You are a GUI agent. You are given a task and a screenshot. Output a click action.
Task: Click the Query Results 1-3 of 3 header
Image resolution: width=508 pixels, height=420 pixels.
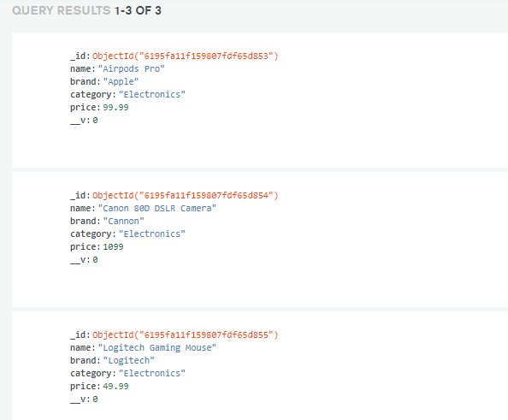click(x=86, y=10)
